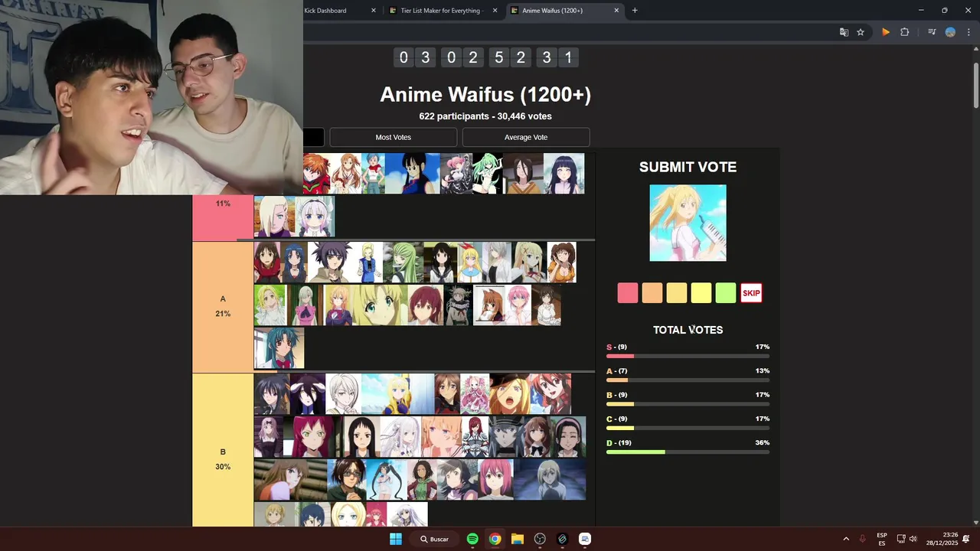Vote S tier with the pink swatch
Image resolution: width=980 pixels, height=551 pixels.
tap(628, 293)
